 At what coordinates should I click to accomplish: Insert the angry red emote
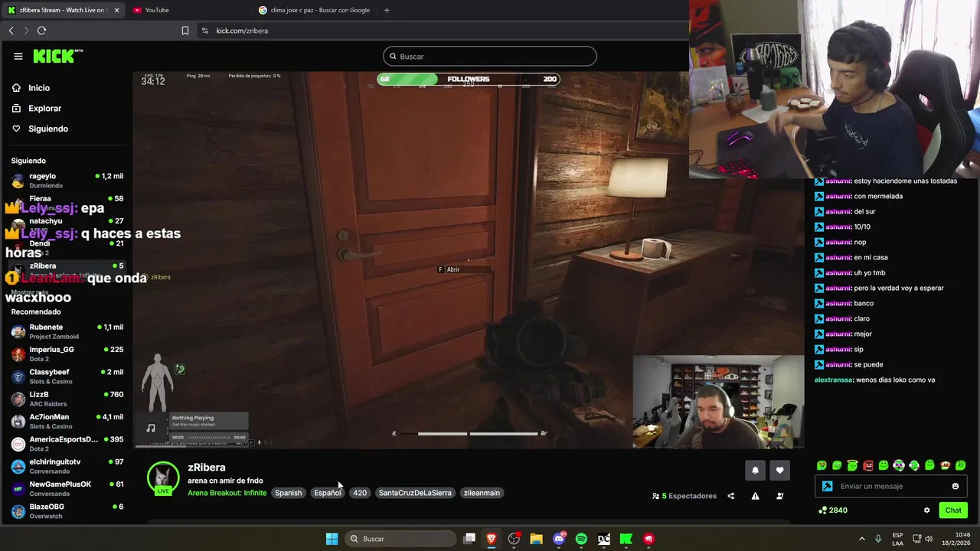click(x=868, y=465)
